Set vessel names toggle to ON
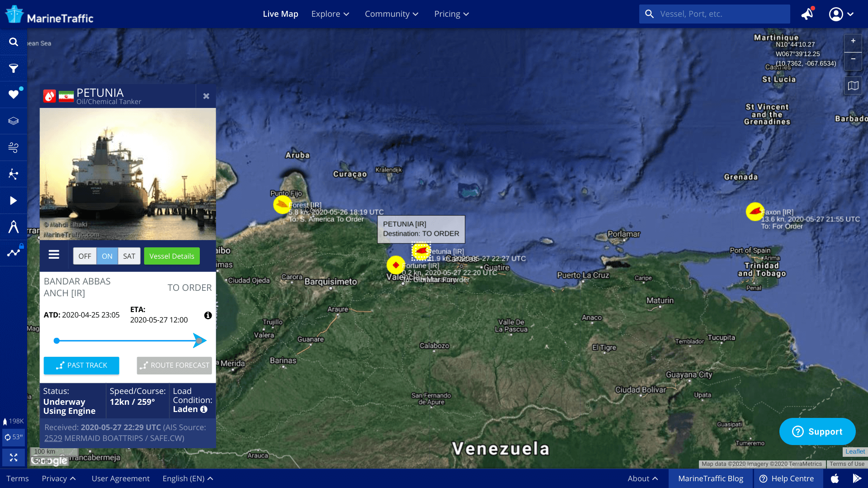The image size is (868, 488). [x=107, y=256]
